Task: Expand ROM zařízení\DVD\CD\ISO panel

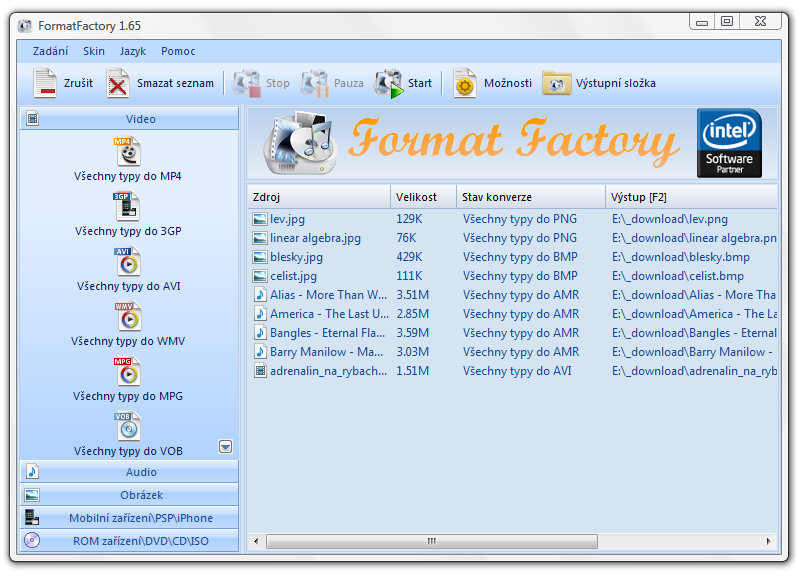Action: point(129,541)
